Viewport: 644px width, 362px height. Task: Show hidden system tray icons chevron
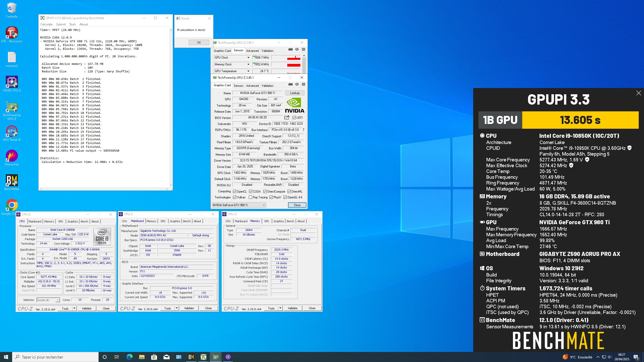[598, 357]
